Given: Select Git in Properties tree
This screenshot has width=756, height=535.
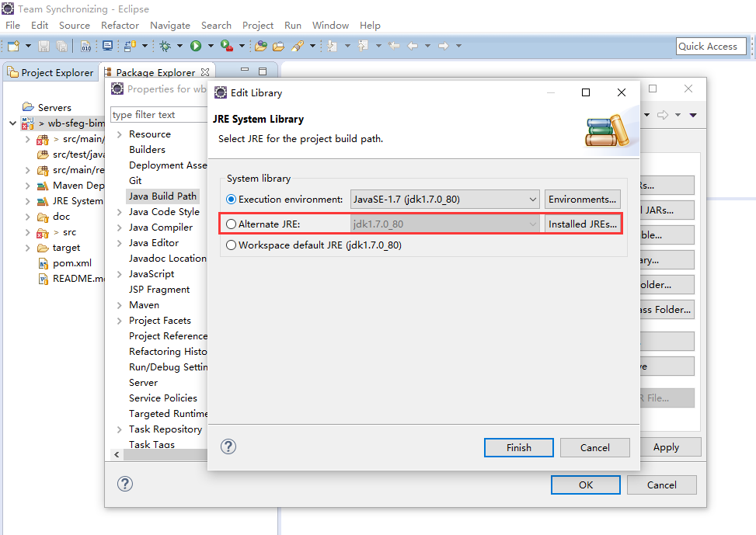Looking at the screenshot, I should [x=135, y=181].
